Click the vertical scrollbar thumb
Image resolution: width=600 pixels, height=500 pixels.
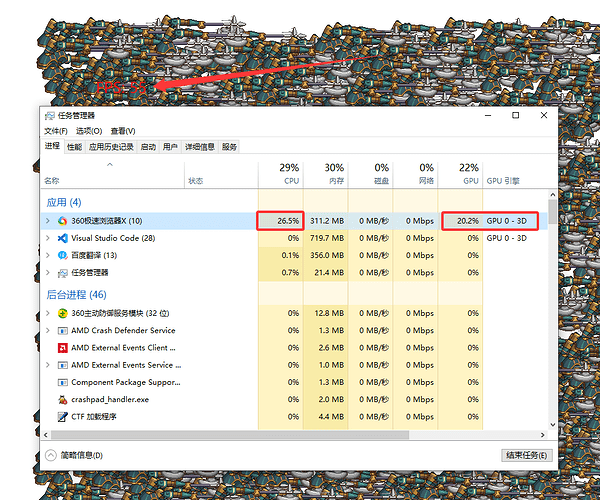(x=552, y=212)
